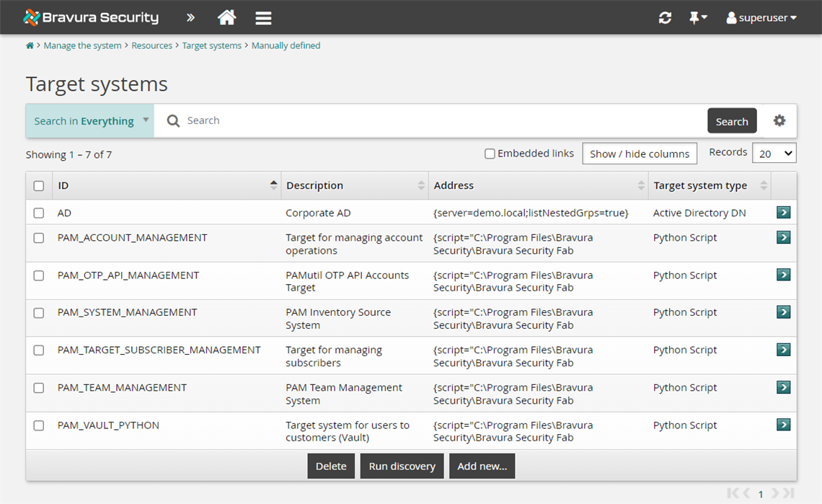Open the superuser account dropdown
Viewport: 822px width, 504px height.
761,17
